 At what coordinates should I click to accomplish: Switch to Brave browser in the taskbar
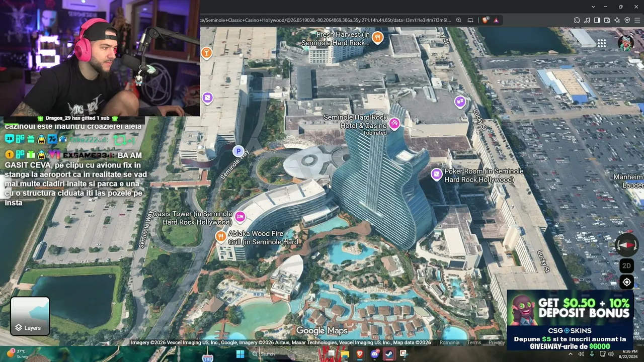pos(360,354)
